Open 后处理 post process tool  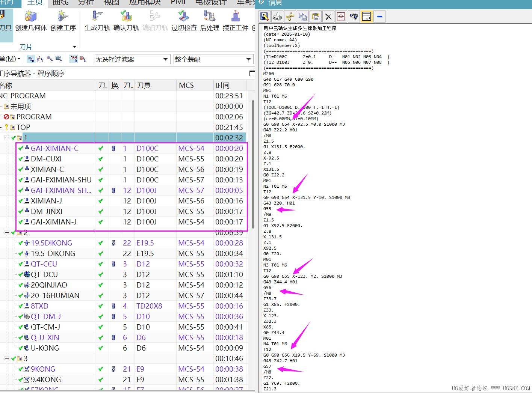tap(209, 21)
